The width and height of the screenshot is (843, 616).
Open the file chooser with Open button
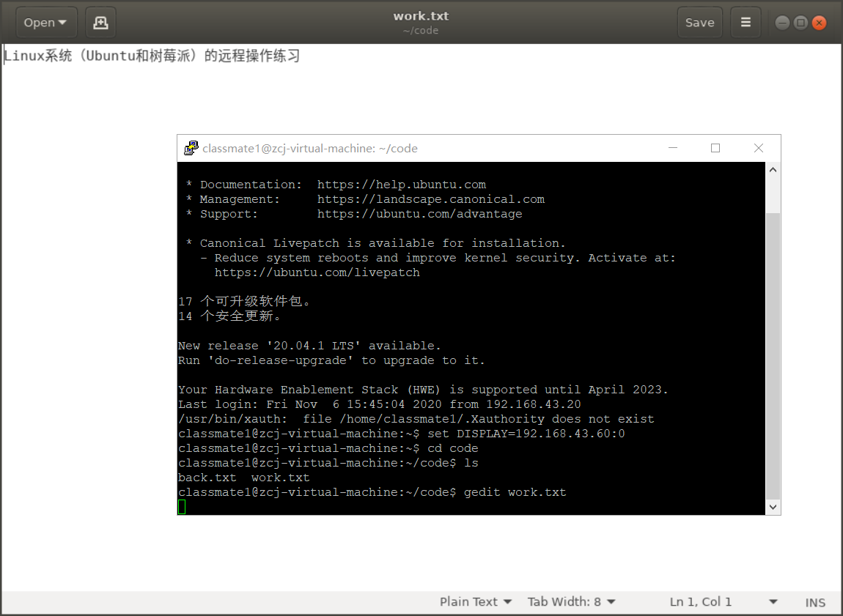coord(46,23)
